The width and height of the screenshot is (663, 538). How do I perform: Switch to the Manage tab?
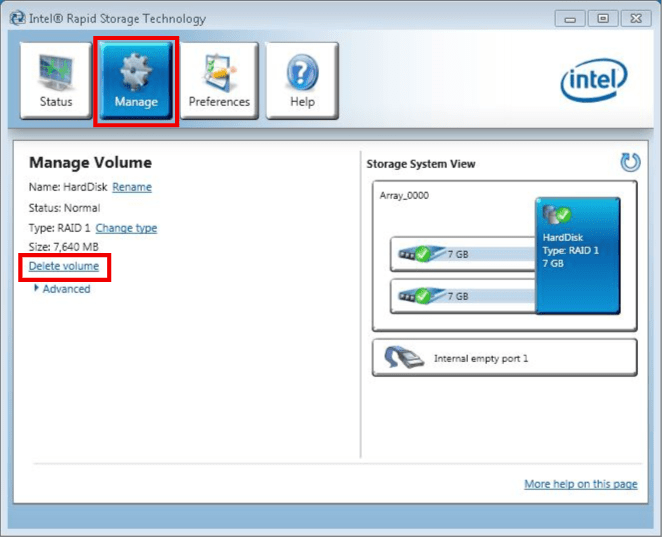point(136,80)
